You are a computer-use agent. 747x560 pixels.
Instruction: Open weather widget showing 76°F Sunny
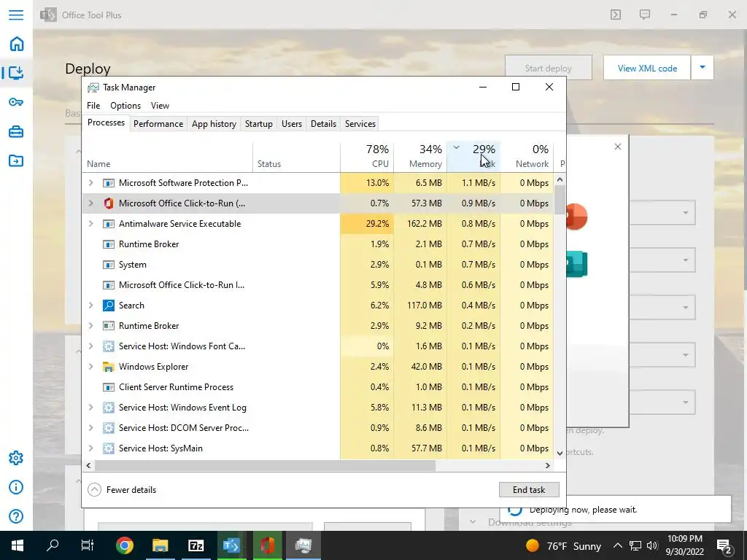[564, 545]
